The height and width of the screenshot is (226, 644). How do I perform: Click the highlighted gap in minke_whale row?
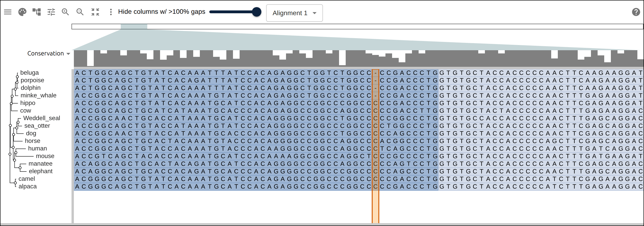[x=375, y=95]
